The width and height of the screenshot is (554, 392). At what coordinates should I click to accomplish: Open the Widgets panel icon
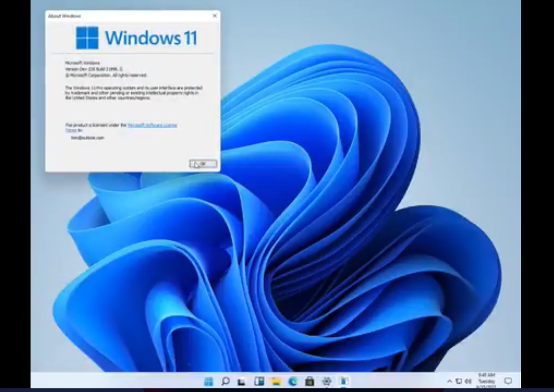click(x=259, y=381)
